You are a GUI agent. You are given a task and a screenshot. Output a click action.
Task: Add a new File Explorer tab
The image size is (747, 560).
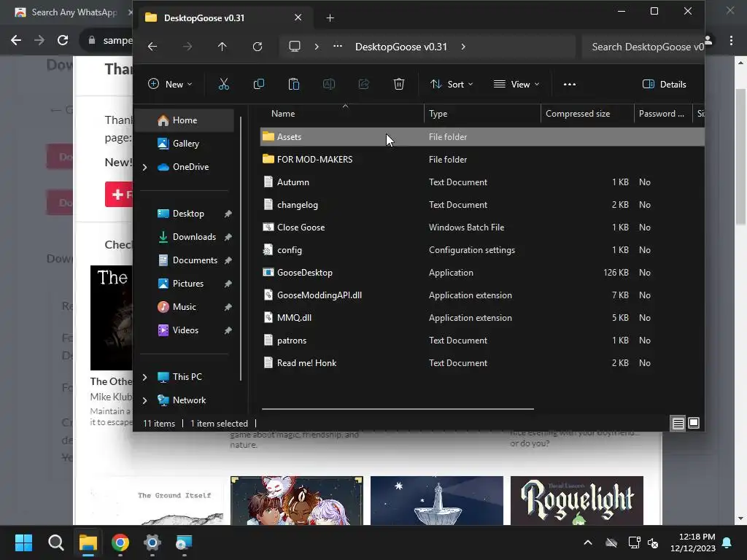tap(330, 17)
